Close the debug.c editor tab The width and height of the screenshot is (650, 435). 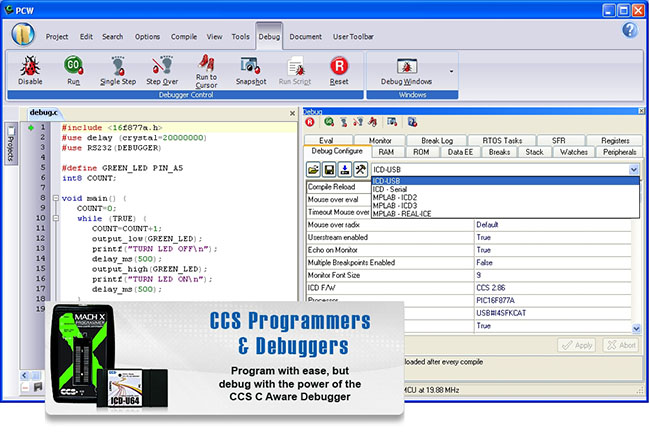(x=292, y=113)
